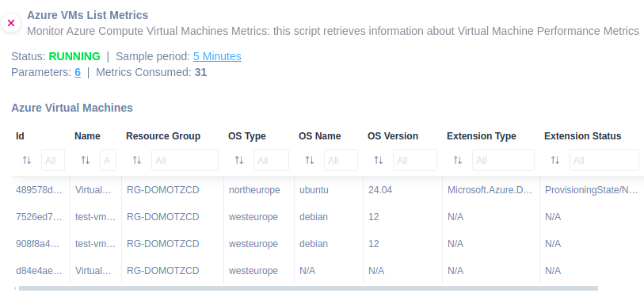This screenshot has width=644, height=297.
Task: Sort table by Resource Group column
Action: tap(137, 160)
